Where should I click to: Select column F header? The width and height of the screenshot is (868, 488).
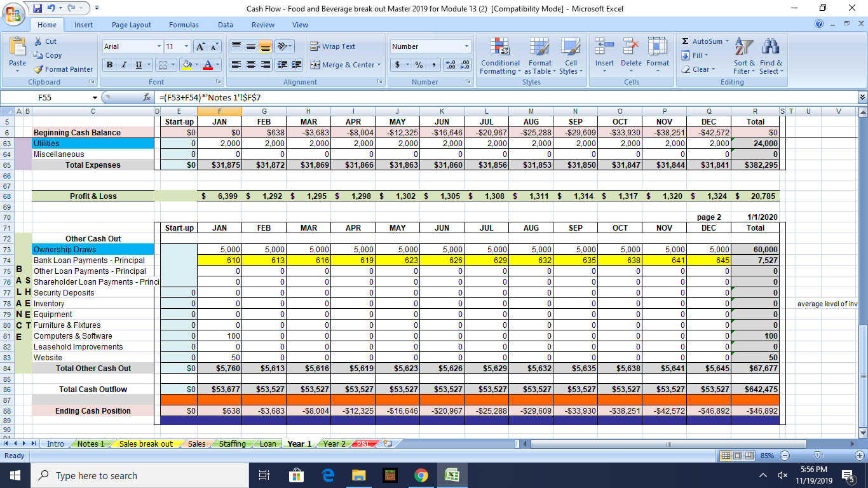point(219,111)
